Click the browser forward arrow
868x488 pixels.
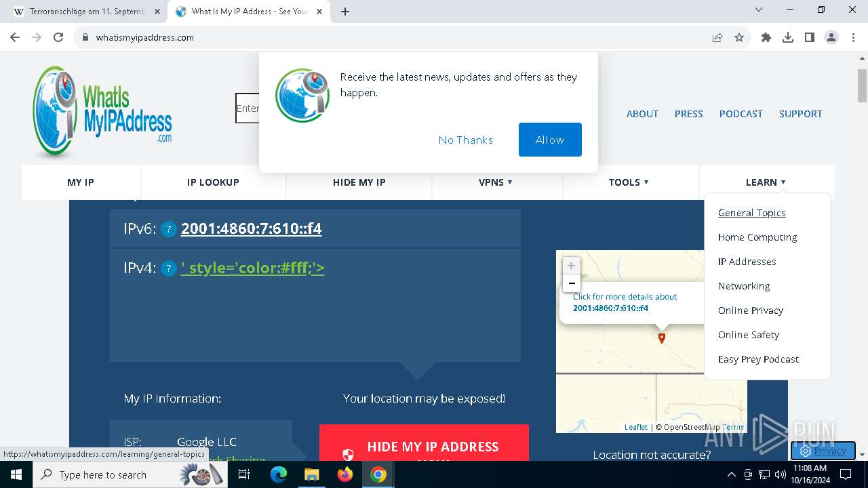coord(37,37)
